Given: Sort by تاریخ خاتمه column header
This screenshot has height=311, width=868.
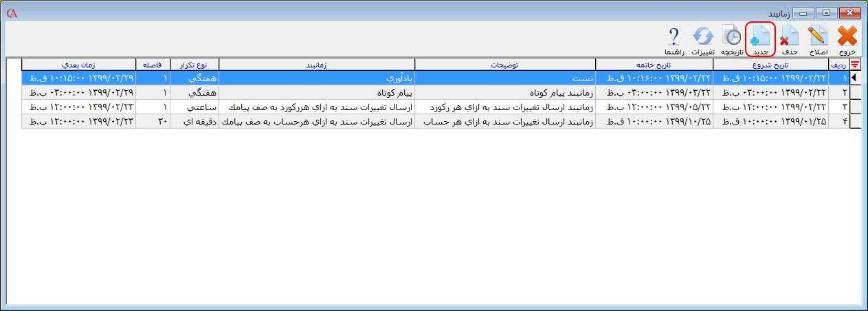Looking at the screenshot, I should pyautogui.click(x=654, y=65).
